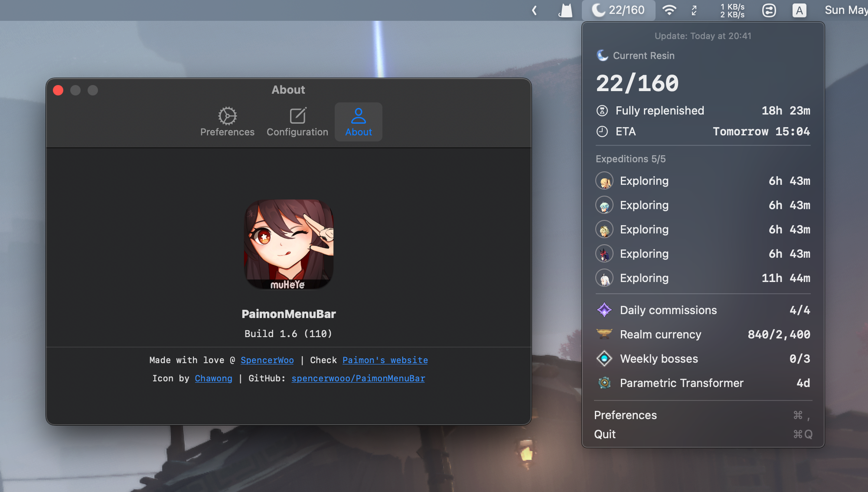Switch to the Configuration tab
Screen dimensions: 868x492
[x=297, y=122]
